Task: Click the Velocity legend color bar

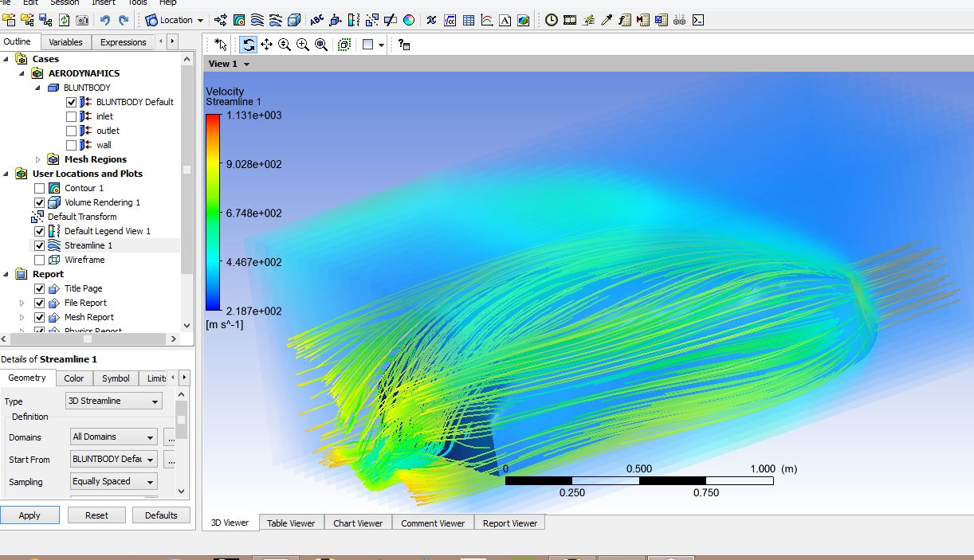Action: pos(213,213)
